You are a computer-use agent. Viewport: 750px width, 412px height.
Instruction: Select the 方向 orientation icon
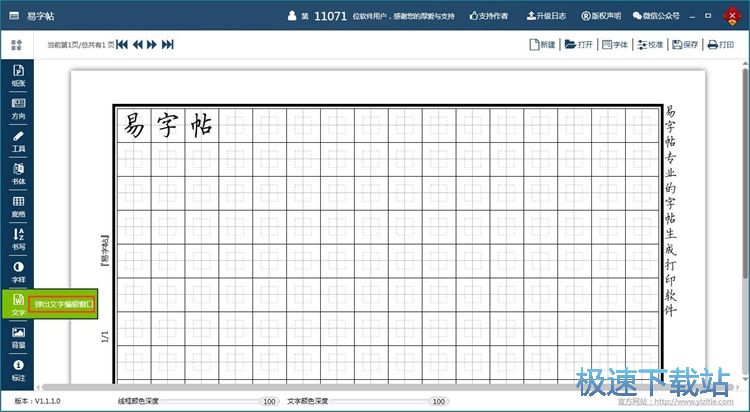click(18, 107)
